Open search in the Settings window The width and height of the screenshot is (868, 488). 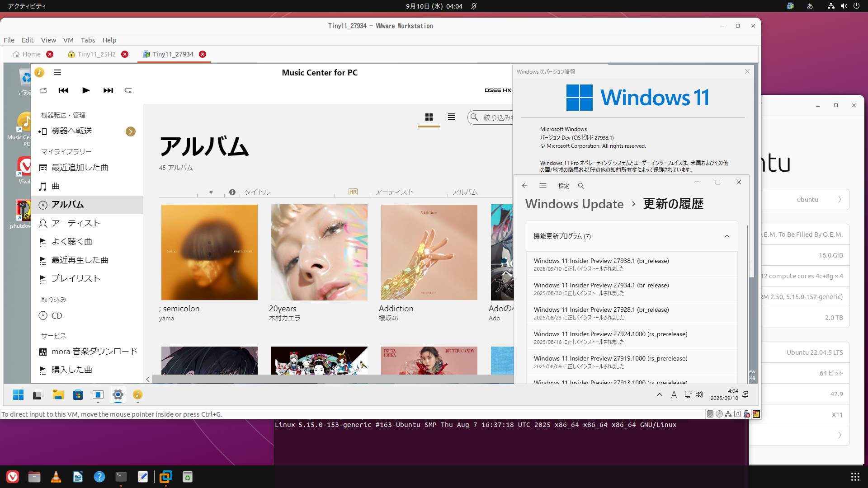(x=581, y=186)
